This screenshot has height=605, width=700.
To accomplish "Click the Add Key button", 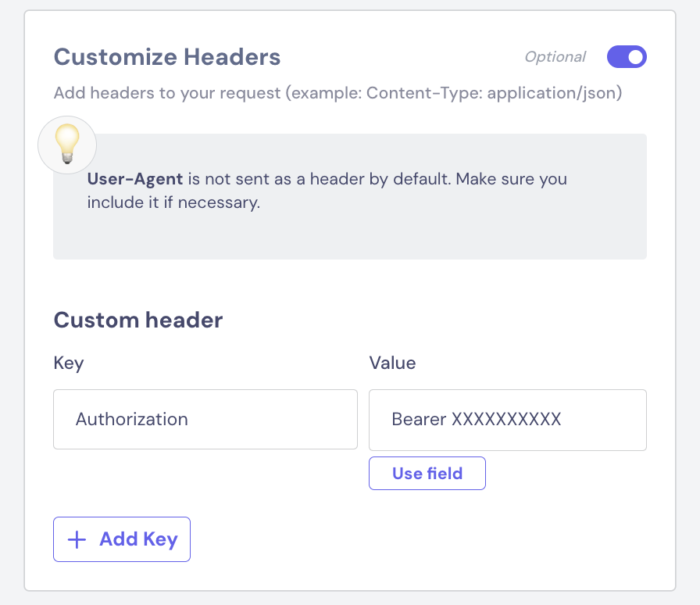I will (122, 539).
